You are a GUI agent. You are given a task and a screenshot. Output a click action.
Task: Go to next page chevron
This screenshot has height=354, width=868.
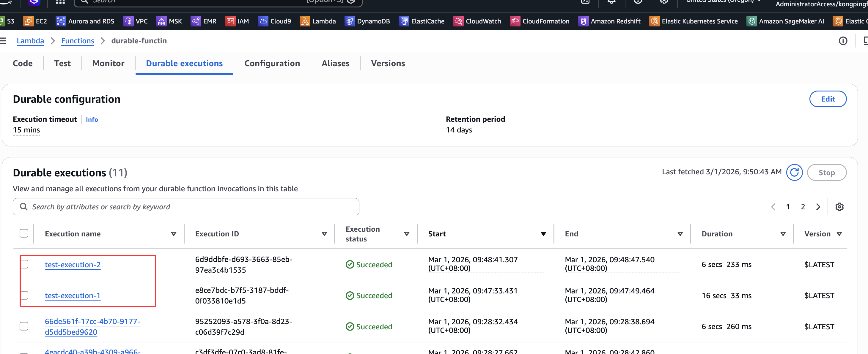click(818, 207)
